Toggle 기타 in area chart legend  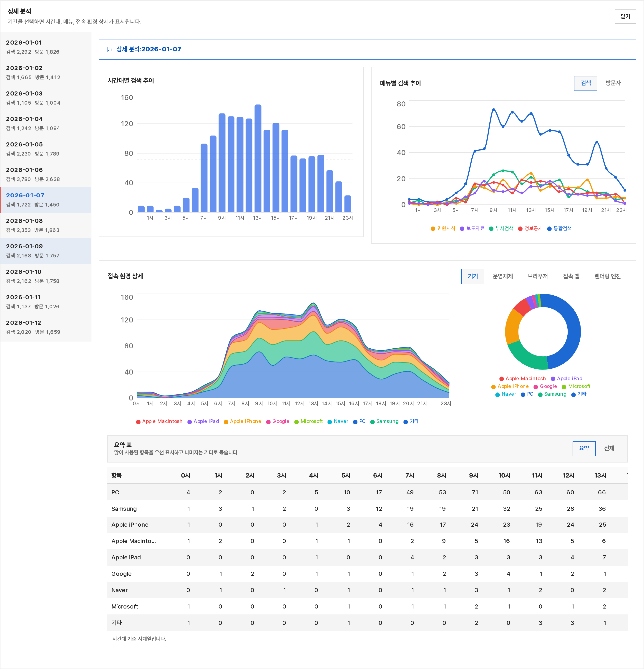click(x=411, y=422)
